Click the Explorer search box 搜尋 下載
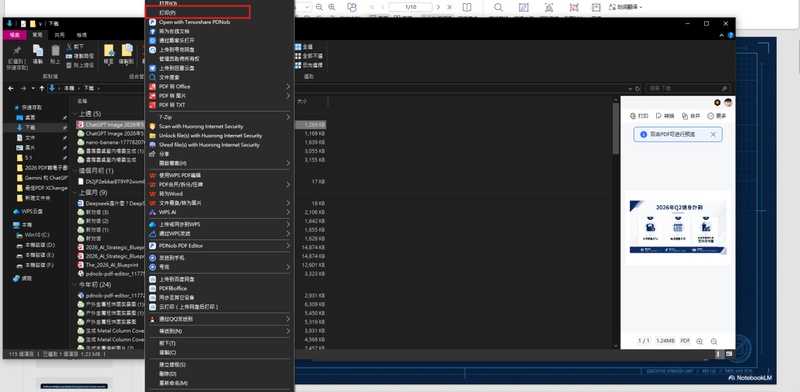Screen dimensions: 800x392 point(687,88)
